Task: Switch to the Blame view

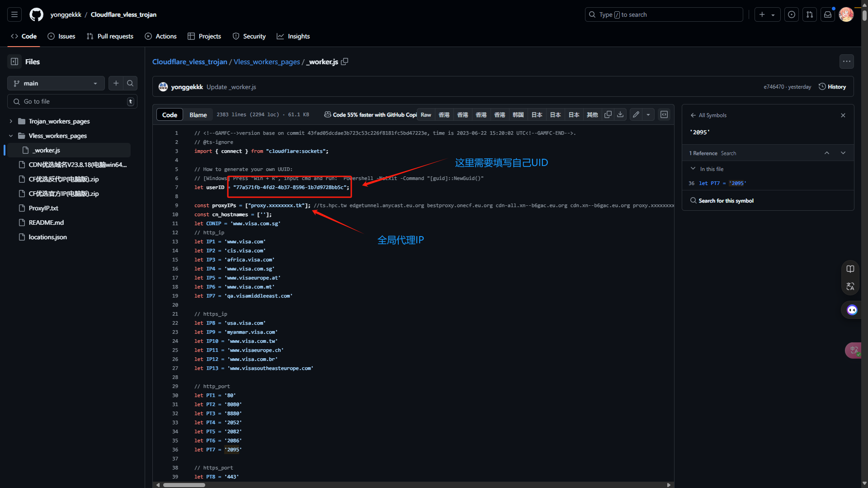Action: coord(198,115)
